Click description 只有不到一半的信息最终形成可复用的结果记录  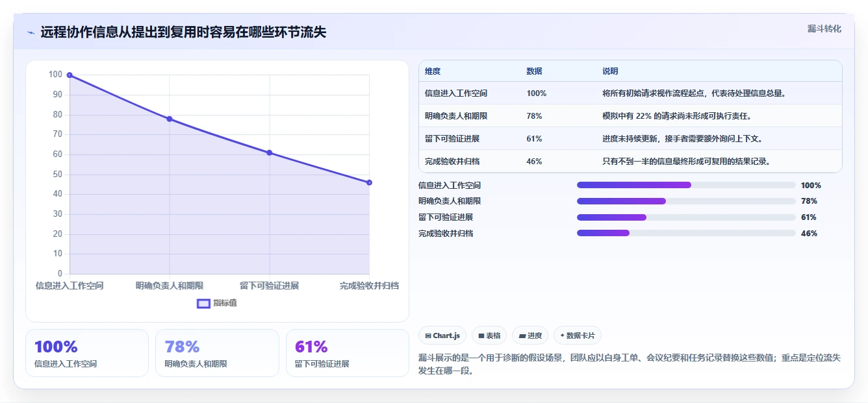coord(686,162)
